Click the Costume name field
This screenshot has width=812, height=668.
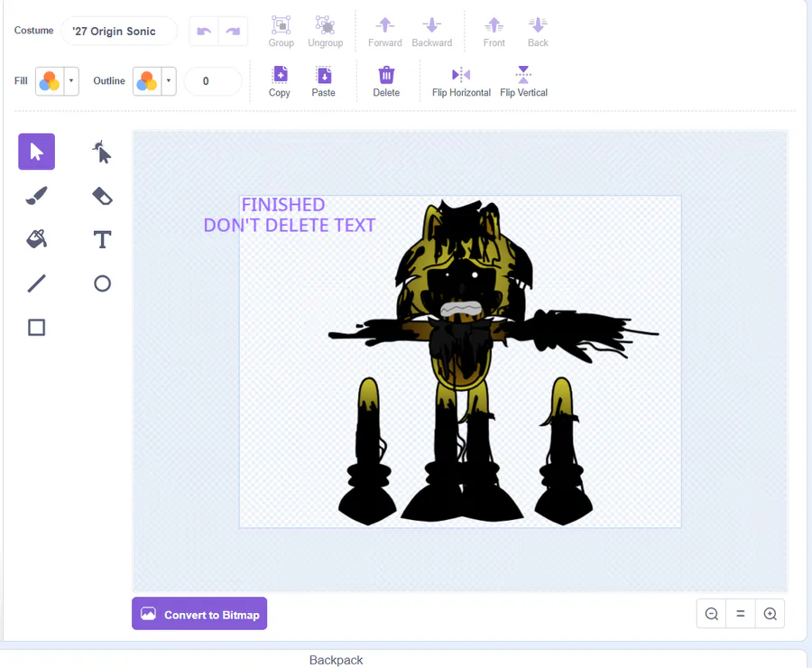click(x=119, y=31)
